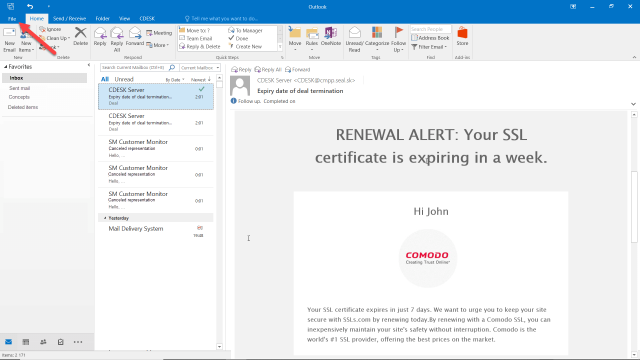Screen dimensions: 640x360
Task: Click the Search Current Mailbox field
Action: click(x=134, y=67)
